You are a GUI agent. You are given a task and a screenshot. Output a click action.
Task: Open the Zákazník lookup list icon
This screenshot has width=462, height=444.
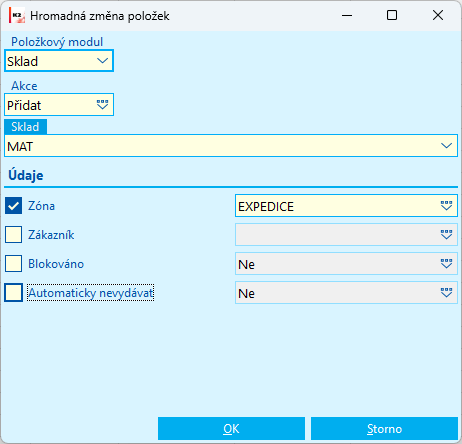(x=446, y=235)
